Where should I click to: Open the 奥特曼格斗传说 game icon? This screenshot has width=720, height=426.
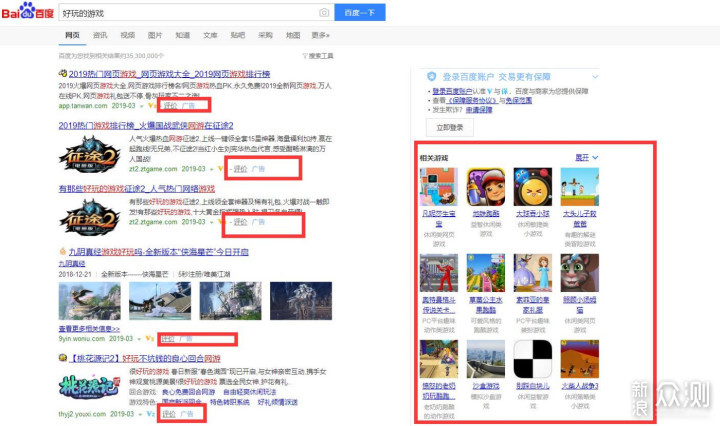(x=439, y=273)
